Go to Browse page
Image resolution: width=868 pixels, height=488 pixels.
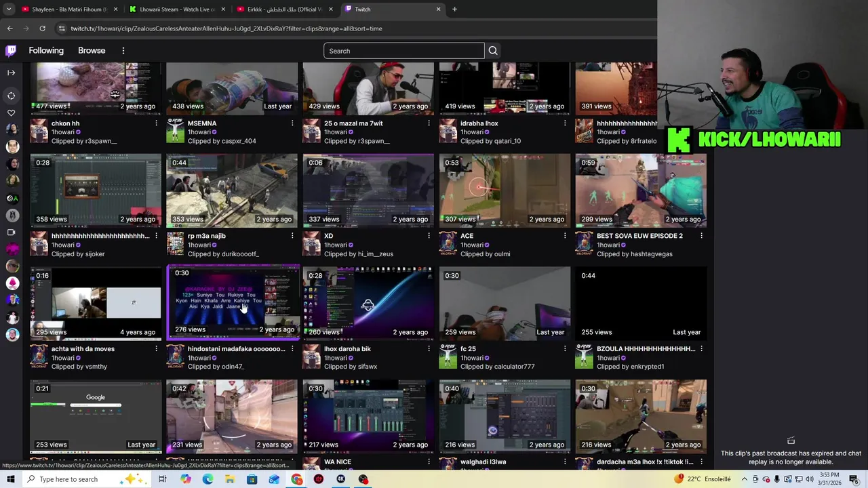[x=92, y=51]
